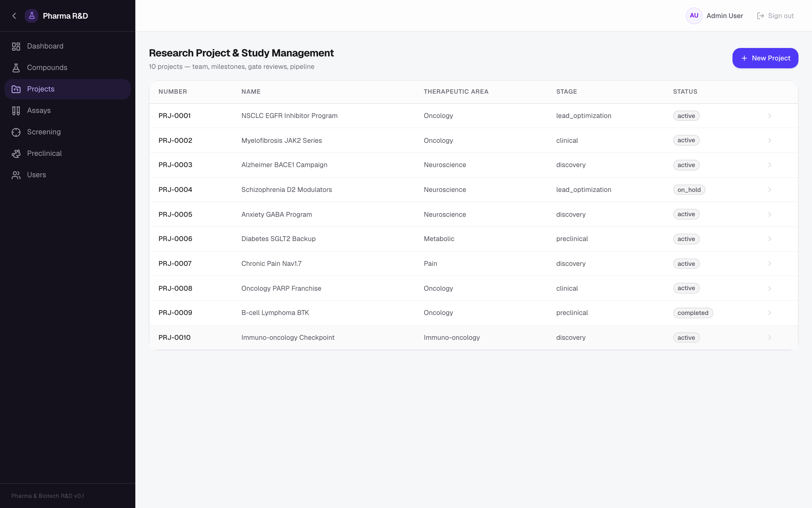Click the Assays test tube icon

16,111
